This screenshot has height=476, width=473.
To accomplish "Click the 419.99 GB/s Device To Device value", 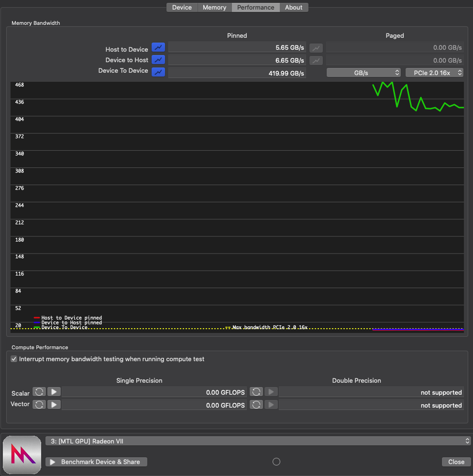I will [237, 73].
